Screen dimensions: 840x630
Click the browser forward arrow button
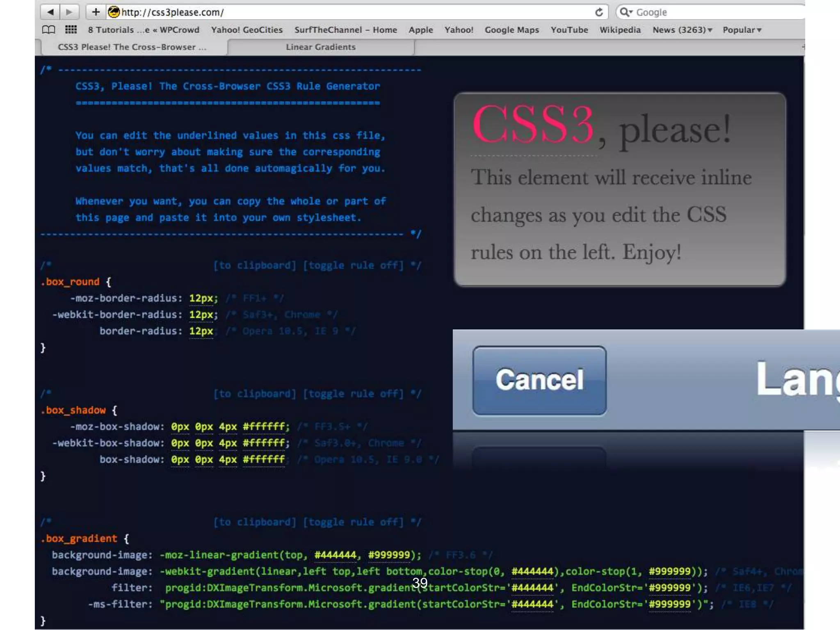[x=69, y=12]
